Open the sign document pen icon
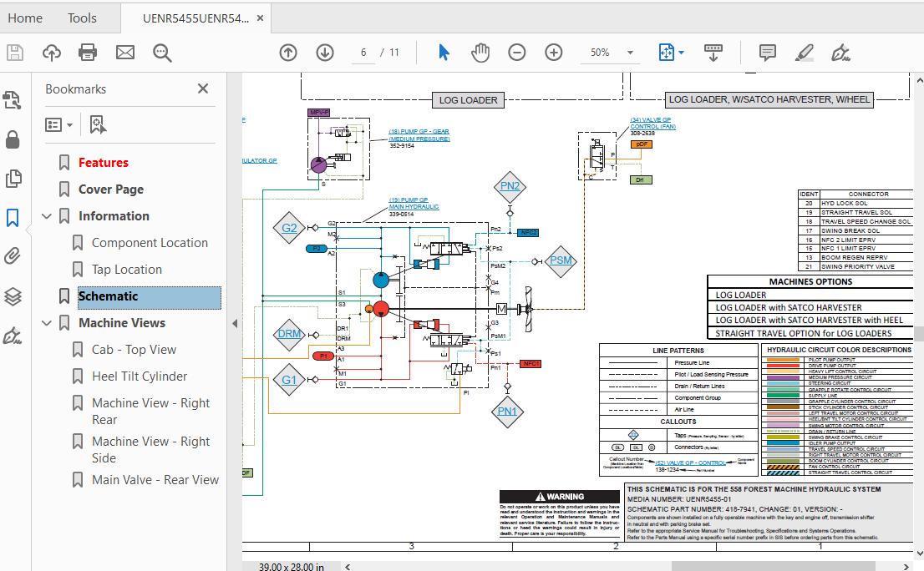Viewport: 924px width, 571px height. coord(841,53)
